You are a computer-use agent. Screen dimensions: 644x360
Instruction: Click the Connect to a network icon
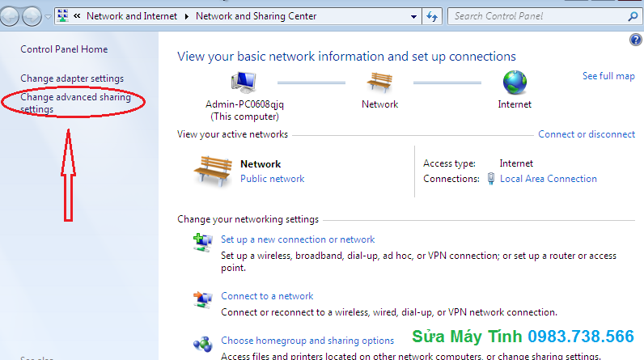click(203, 299)
